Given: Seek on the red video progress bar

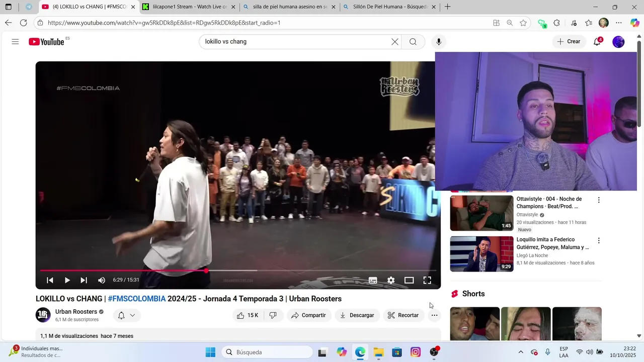Looking at the screenshot, I should (238, 270).
